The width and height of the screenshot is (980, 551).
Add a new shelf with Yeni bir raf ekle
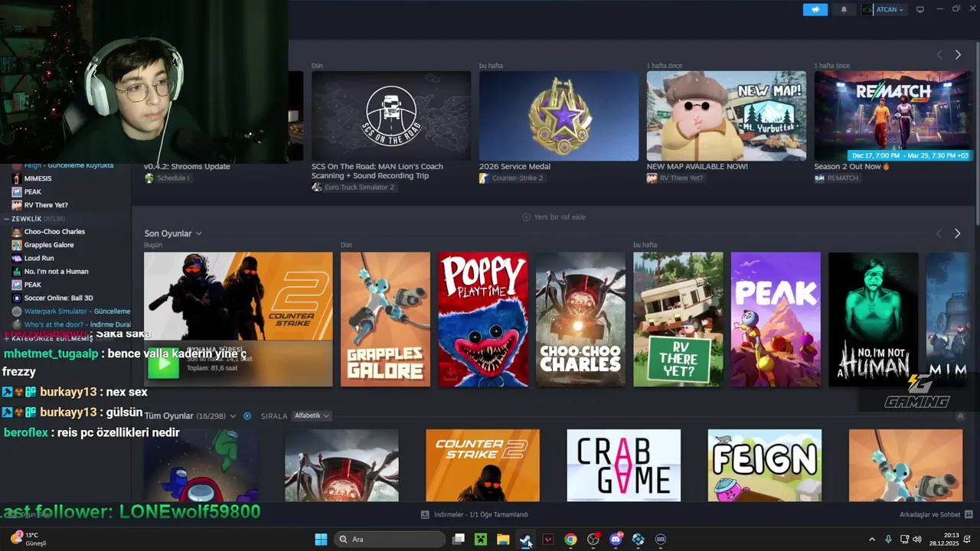(554, 217)
